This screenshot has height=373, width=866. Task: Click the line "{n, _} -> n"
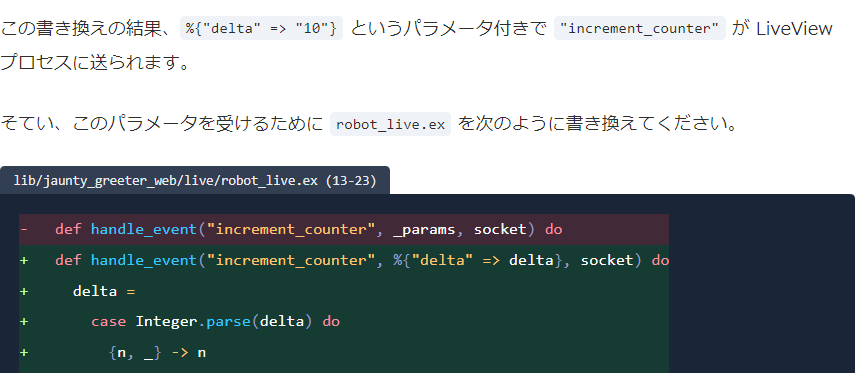pos(344,352)
